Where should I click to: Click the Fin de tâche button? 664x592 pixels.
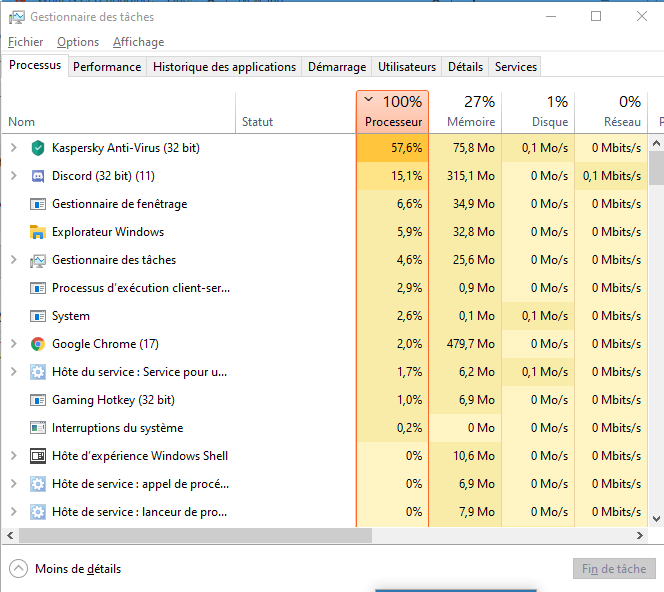[x=614, y=569]
